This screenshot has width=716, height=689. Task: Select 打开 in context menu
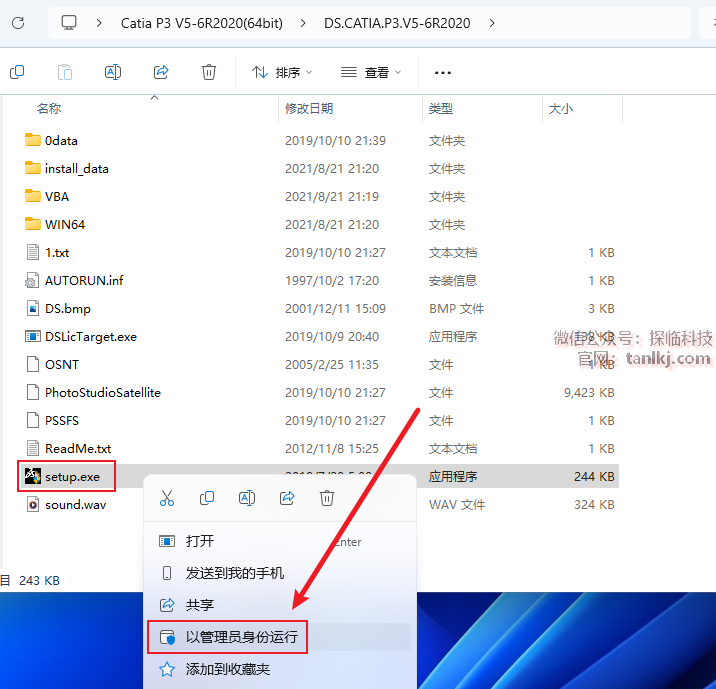tap(279, 542)
